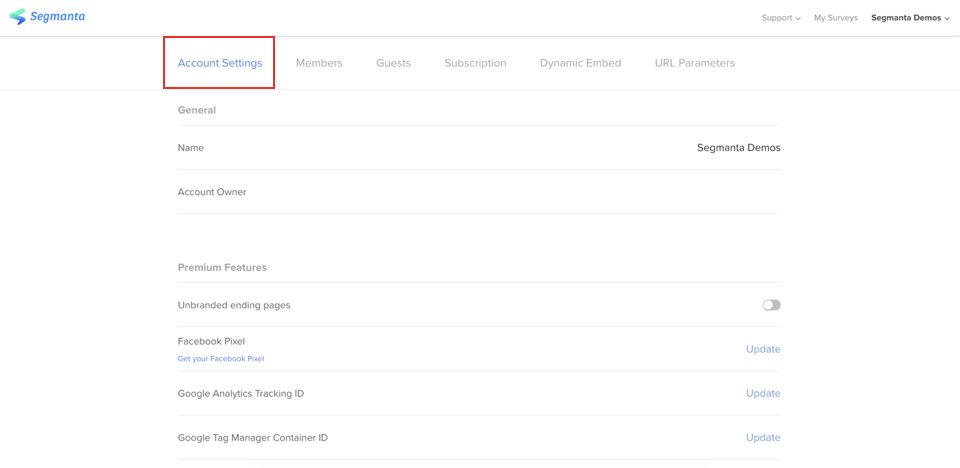Screen dimensions: 960x468
Task: Switch to the Subscription tab
Action: pos(475,63)
